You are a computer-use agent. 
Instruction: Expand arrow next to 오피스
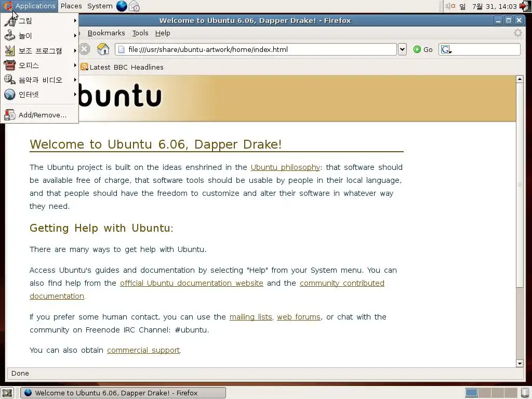click(x=75, y=65)
